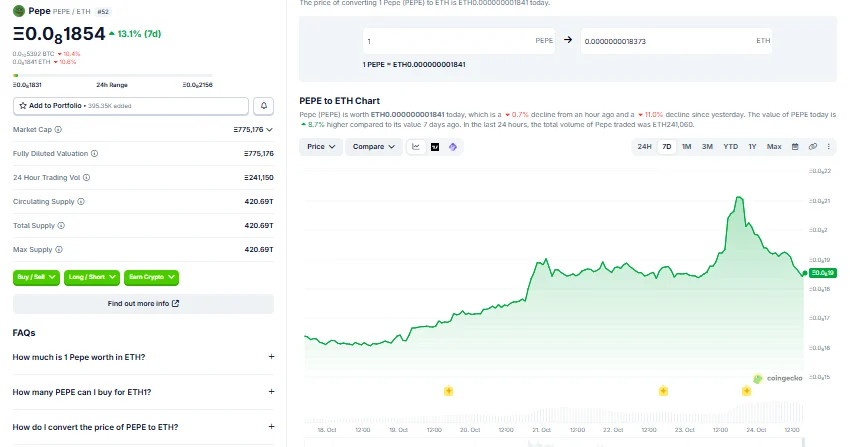Open the Market Cap info tooltip icon
The image size is (850, 447).
coord(58,129)
